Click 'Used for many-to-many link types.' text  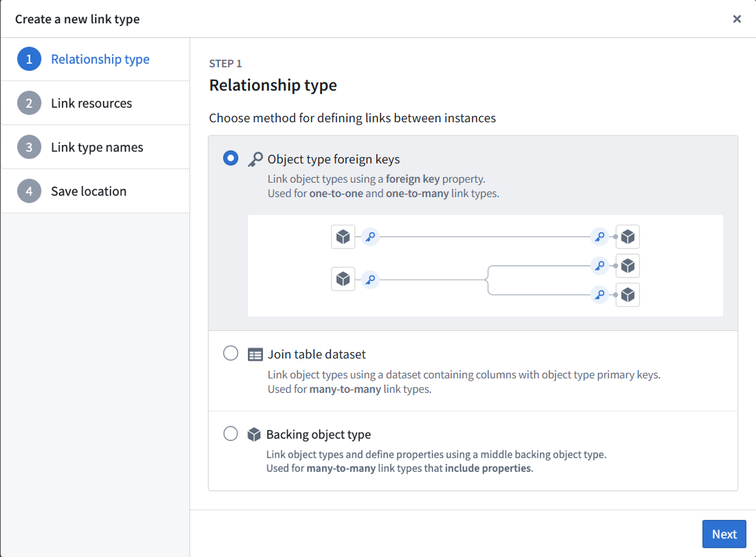click(x=350, y=389)
